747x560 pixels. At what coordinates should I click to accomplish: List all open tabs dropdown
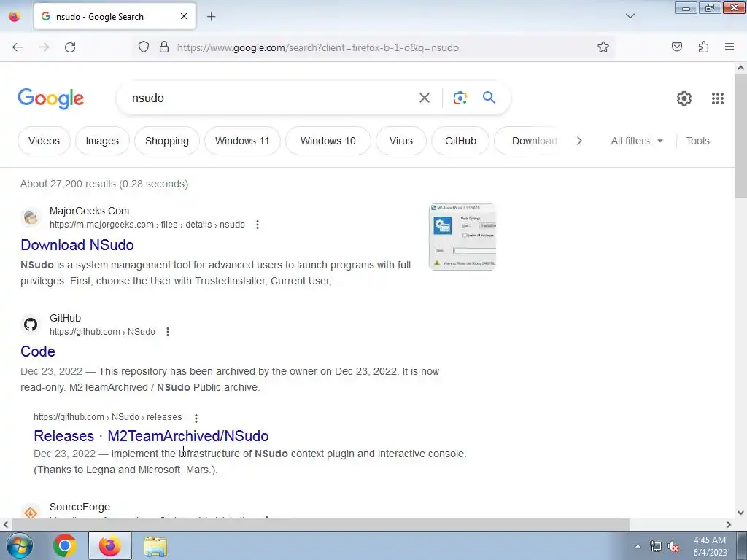[x=630, y=16]
